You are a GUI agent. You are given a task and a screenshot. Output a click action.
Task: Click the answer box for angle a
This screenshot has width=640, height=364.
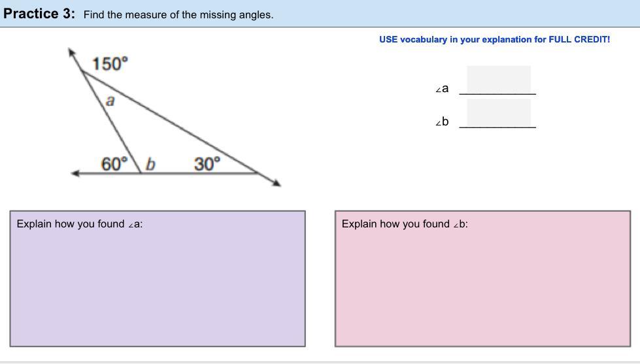point(498,80)
